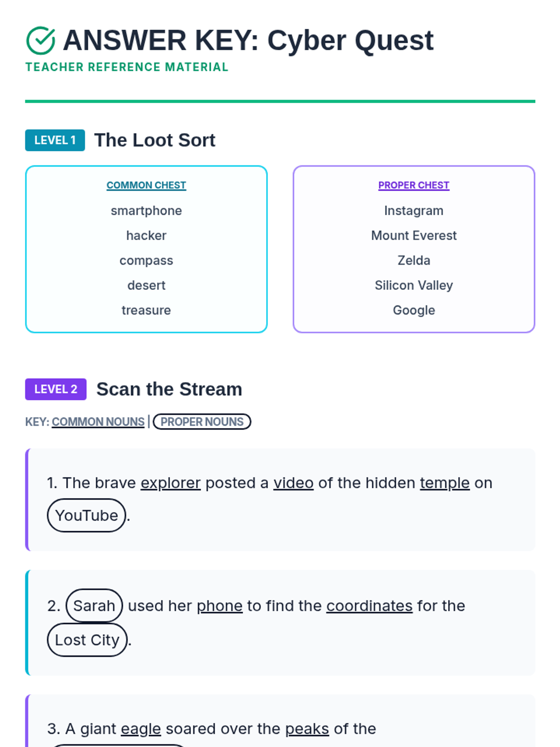Click the underlined word explorer
Screen dimensions: 560x747
coord(171,483)
